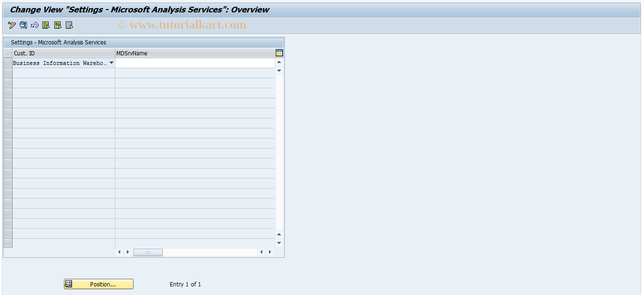Click the MDSrvName input field in first row

[x=195, y=63]
